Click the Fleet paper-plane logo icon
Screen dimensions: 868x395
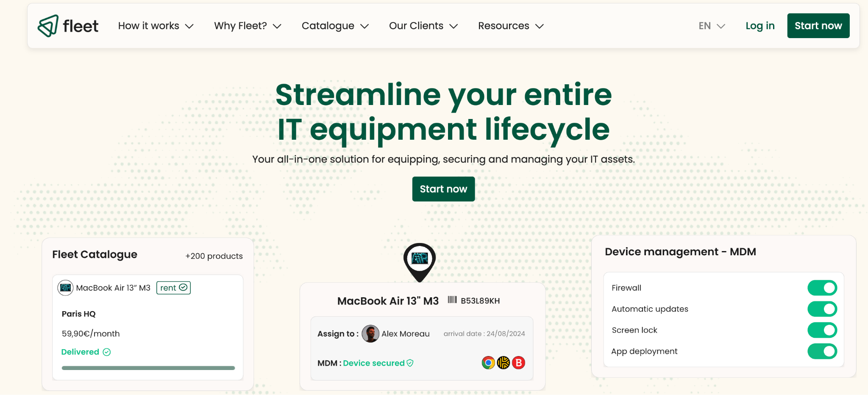(x=48, y=26)
